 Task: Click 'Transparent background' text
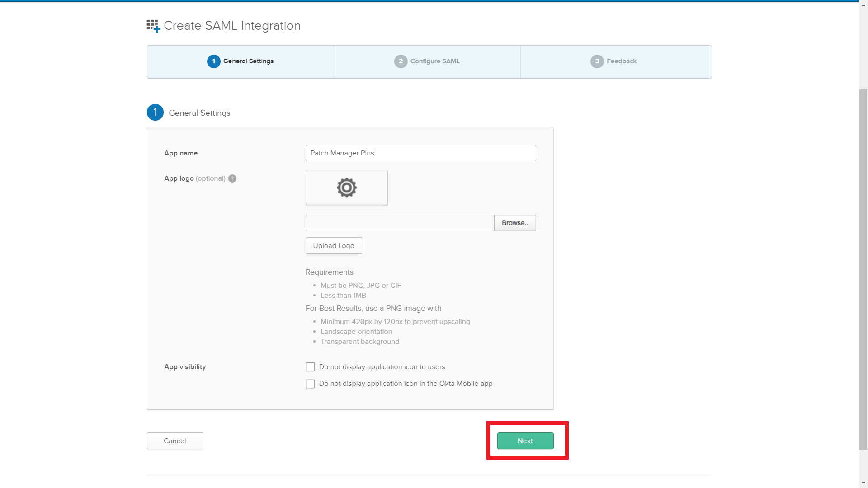(x=360, y=342)
